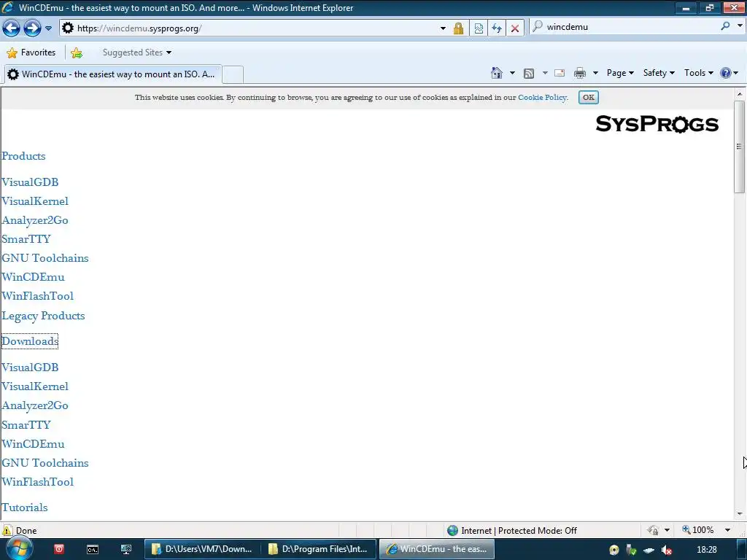Click the Add to Favorites Bar icon

coord(76,52)
